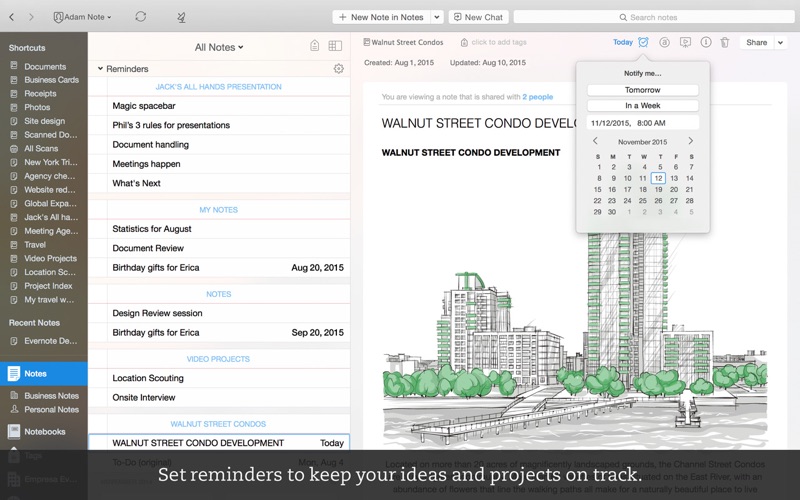The width and height of the screenshot is (800, 500).
Task: Click the reminder alarm clock icon
Action: point(643,42)
